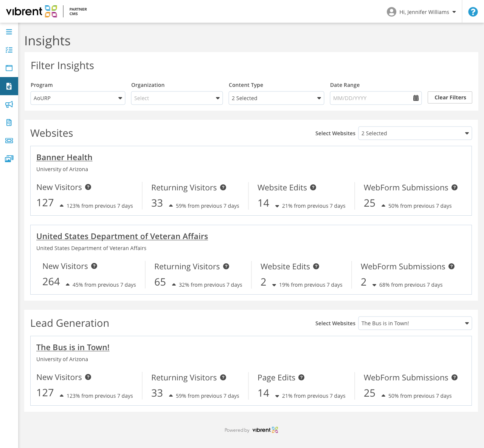Open the megaphone campaigns sidebar icon
This screenshot has height=448, width=484.
coord(9,104)
